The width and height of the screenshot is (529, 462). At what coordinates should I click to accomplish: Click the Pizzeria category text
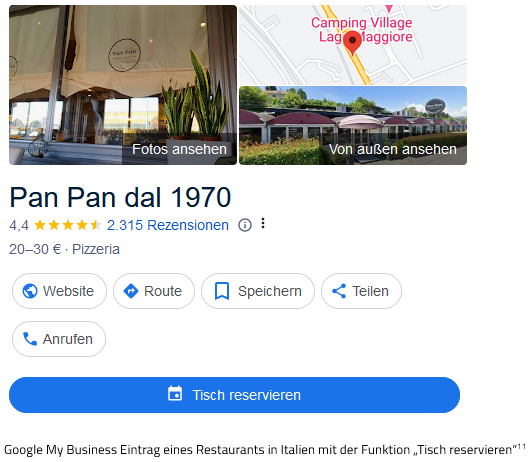click(96, 249)
